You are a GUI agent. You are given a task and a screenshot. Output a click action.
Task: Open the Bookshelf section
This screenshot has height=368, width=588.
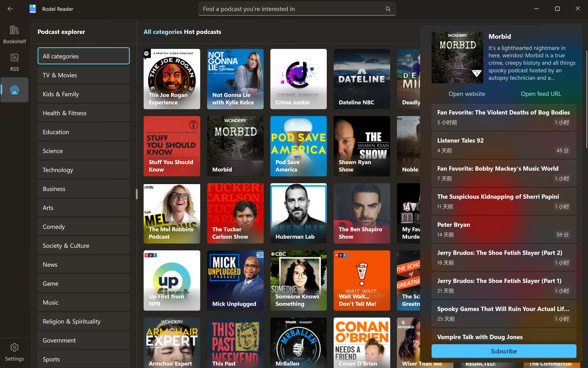click(x=14, y=34)
